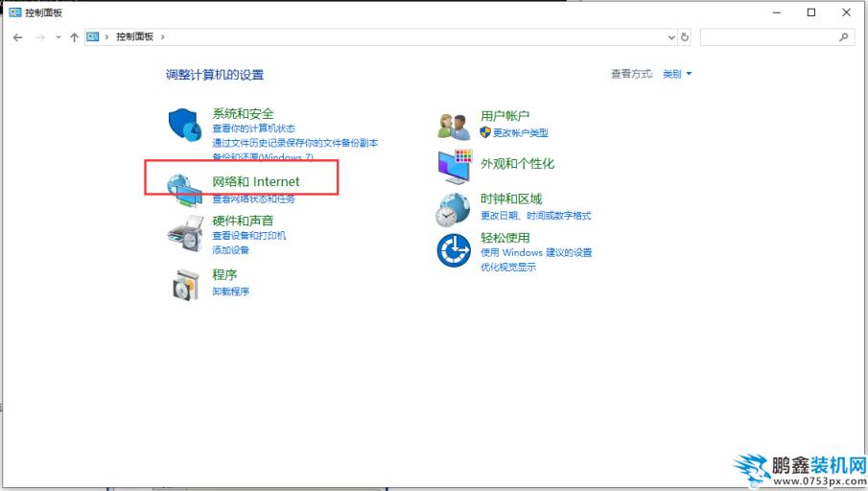Open the System and Security shield icon

[x=184, y=125]
